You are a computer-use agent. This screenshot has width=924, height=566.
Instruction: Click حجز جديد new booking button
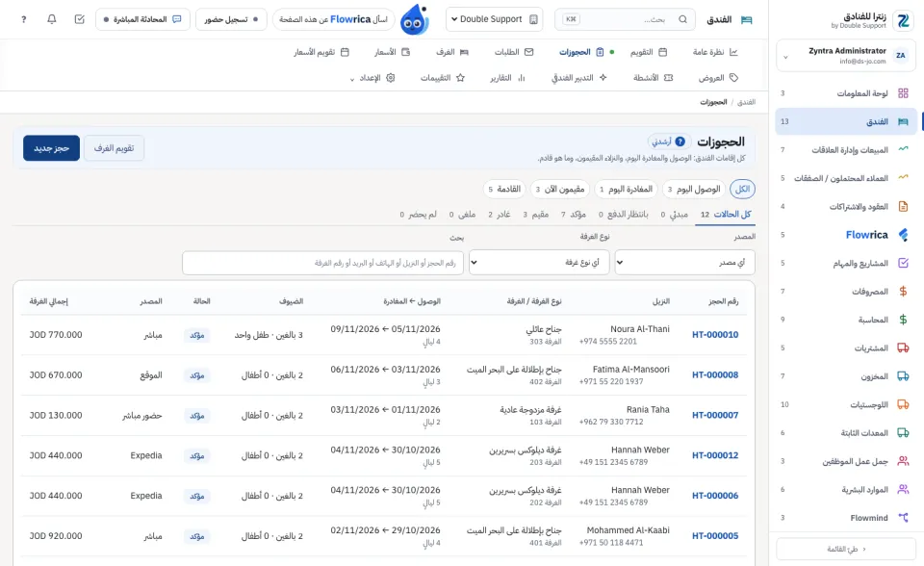coord(51,148)
